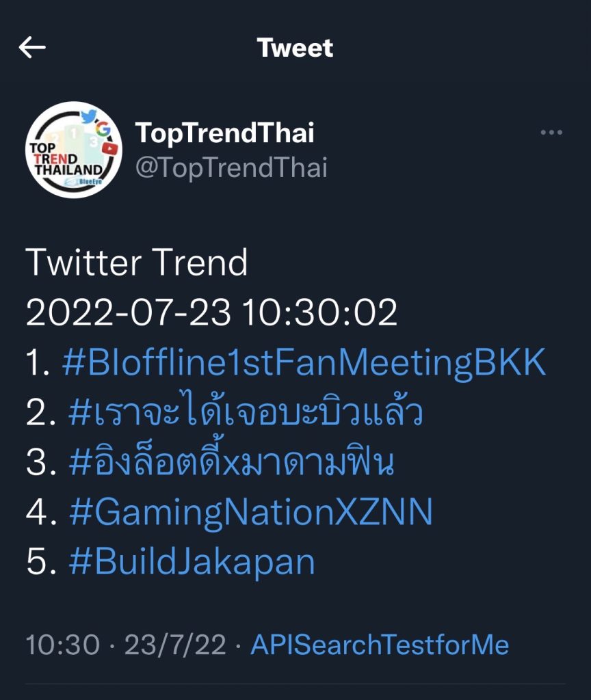
Task: Open hashtag #GamingNationXZNN
Action: [251, 513]
